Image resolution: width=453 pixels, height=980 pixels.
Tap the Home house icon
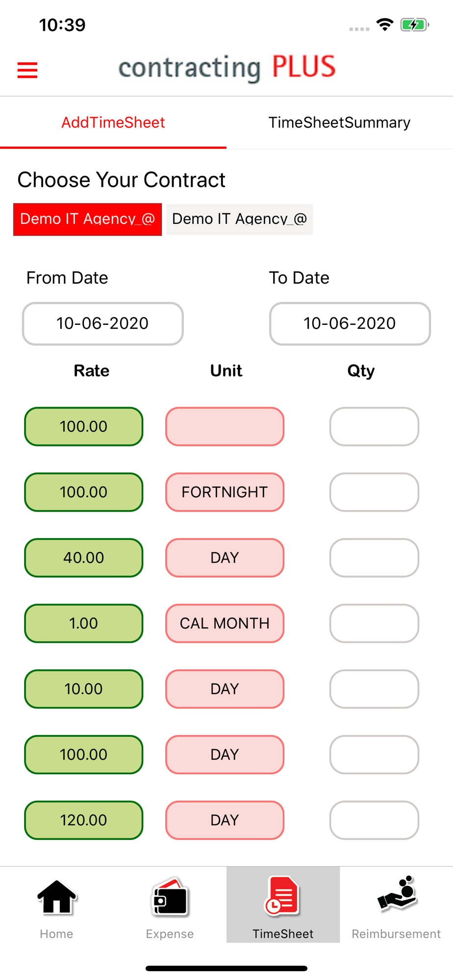coord(56,897)
